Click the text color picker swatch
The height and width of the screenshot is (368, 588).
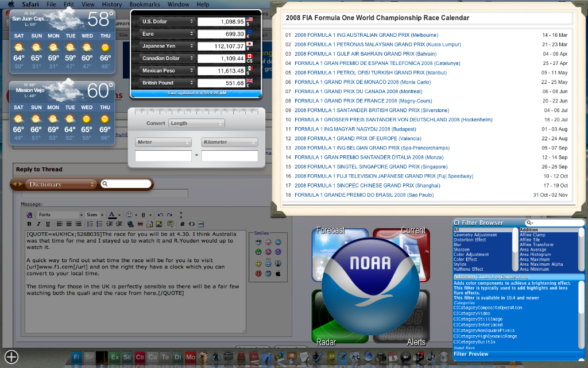[112, 215]
